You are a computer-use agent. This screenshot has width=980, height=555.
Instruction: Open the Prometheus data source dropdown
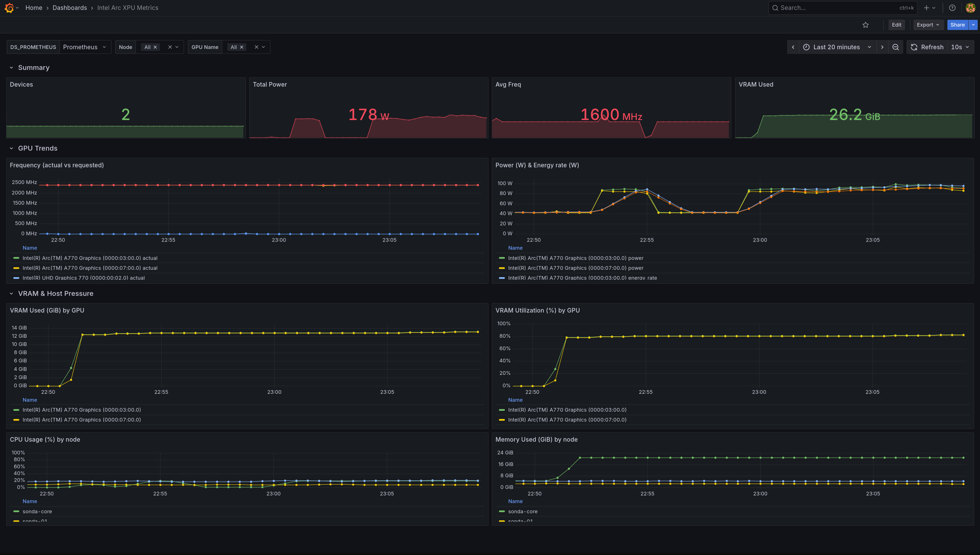tap(85, 47)
